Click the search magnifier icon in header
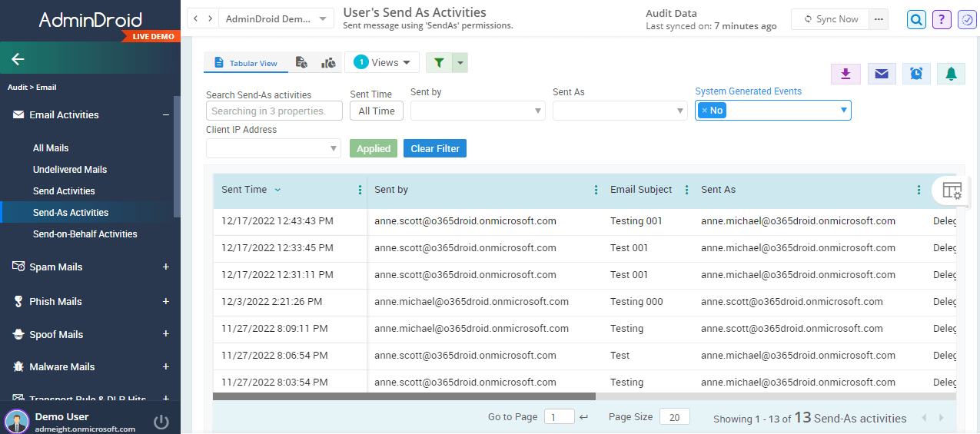Viewport: 980px width, 434px height. (x=916, y=19)
